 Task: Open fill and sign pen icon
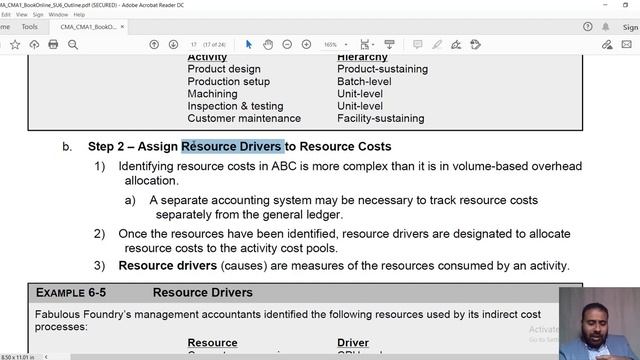tap(607, 44)
